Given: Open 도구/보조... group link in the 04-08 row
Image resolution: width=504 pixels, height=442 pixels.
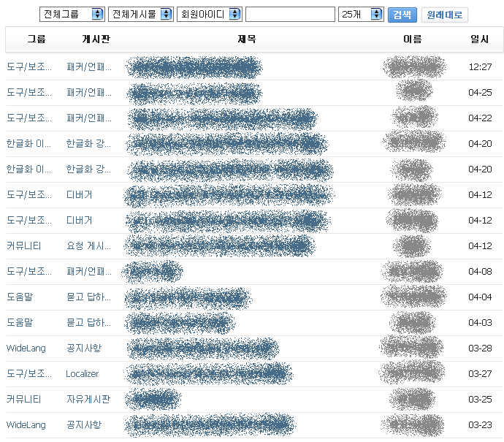Looking at the screenshot, I should point(29,271).
